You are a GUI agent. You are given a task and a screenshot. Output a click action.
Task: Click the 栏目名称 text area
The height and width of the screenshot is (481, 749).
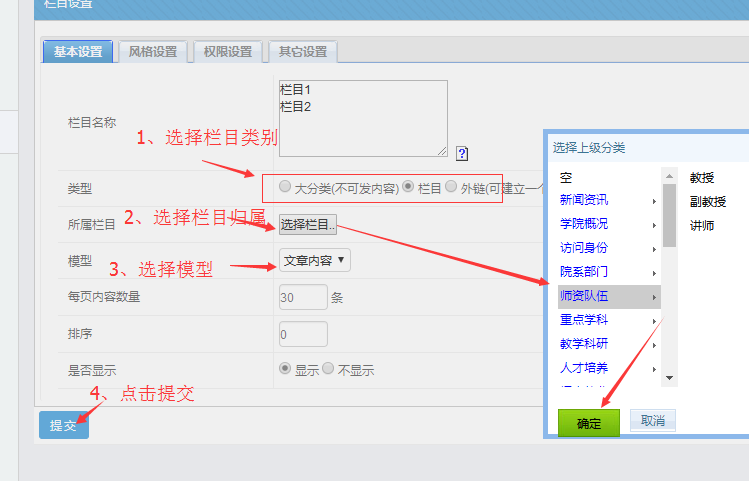tap(363, 118)
